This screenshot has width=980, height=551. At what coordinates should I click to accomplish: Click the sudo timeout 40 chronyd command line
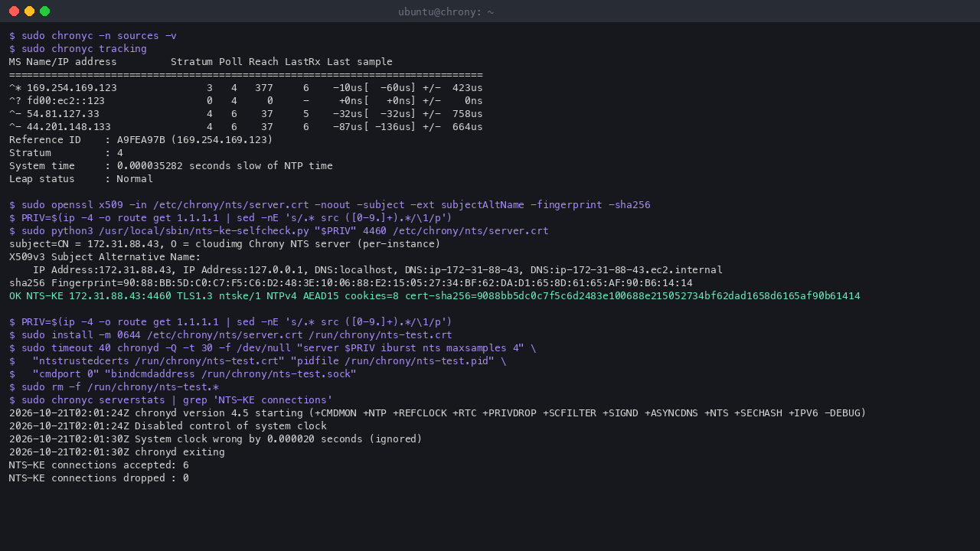(x=273, y=348)
